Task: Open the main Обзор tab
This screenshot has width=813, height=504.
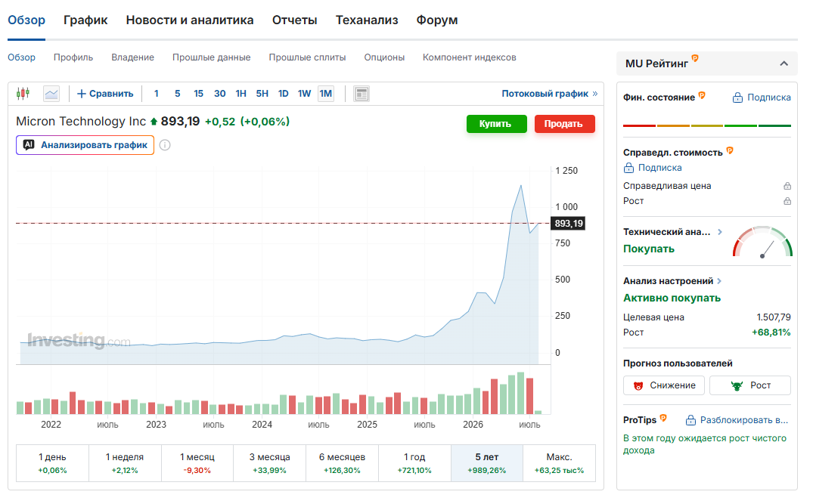Action: click(x=26, y=20)
